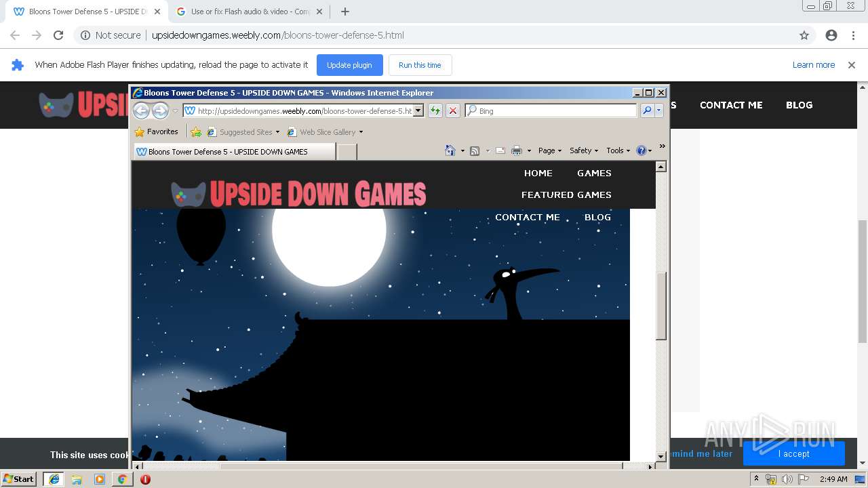The image size is (868, 488).
Task: Go forward in the Internet Explorer window
Action: [x=160, y=110]
